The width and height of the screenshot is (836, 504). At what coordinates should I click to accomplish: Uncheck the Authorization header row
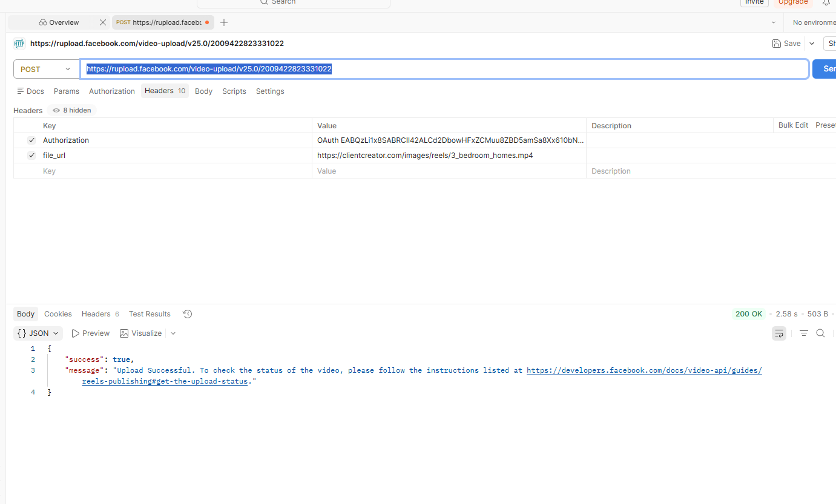click(31, 140)
